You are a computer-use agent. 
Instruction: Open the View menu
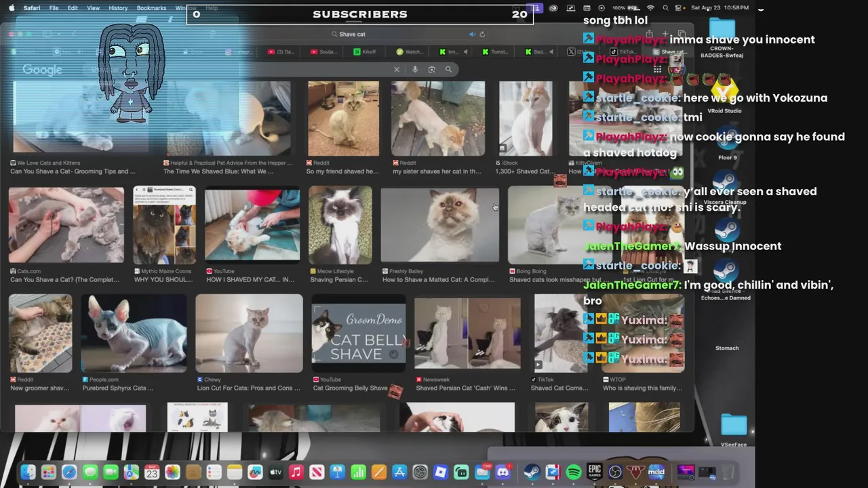coord(94,7)
